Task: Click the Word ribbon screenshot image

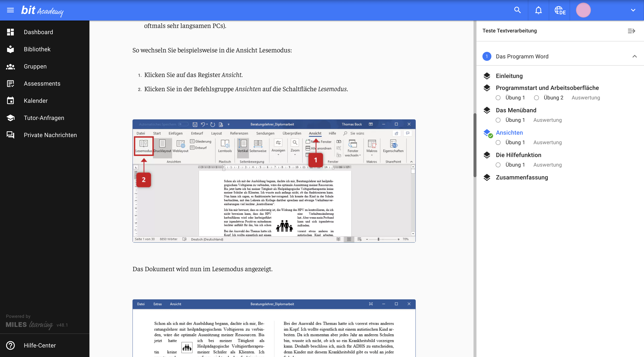Action: [x=274, y=181]
